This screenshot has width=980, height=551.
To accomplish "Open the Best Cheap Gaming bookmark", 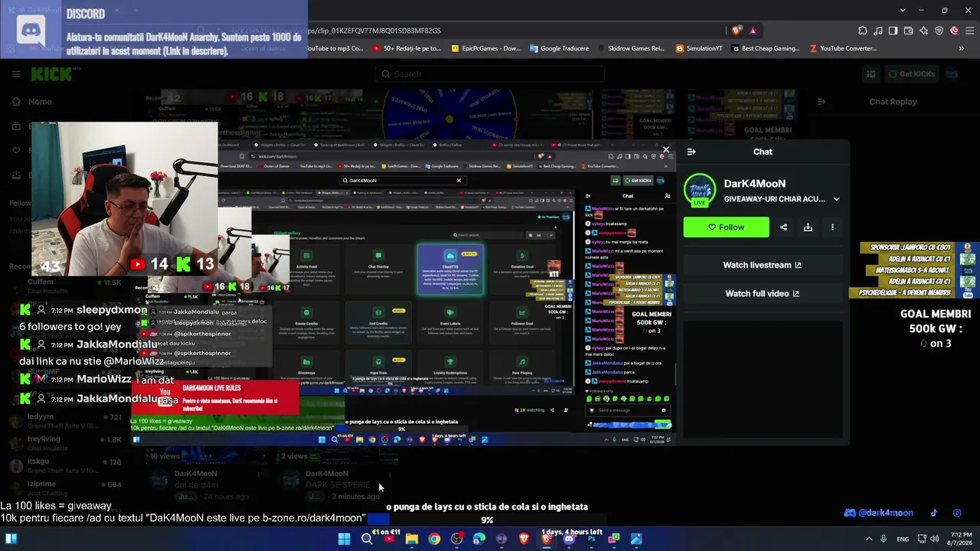I will (x=766, y=48).
